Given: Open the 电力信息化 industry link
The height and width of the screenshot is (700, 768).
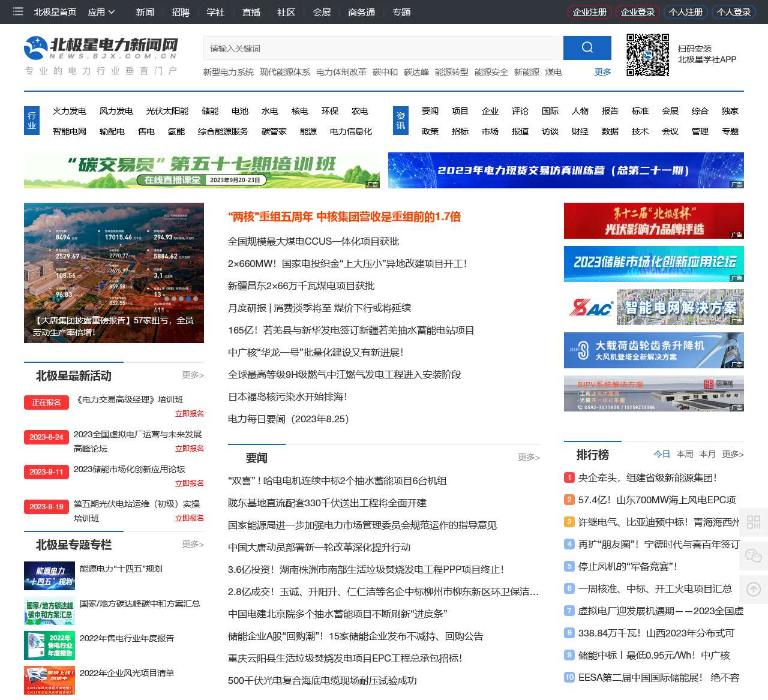Looking at the screenshot, I should point(351,131).
